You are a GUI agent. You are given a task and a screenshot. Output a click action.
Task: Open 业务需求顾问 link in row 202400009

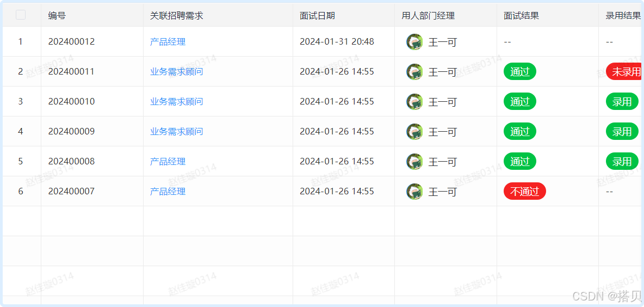pyautogui.click(x=177, y=132)
